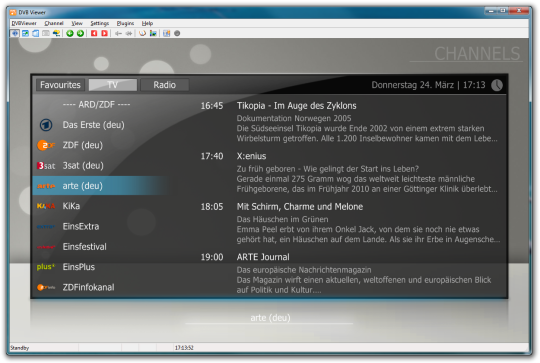Click the colorful picture toolbar icon
540x363 pixels.
(153, 33)
